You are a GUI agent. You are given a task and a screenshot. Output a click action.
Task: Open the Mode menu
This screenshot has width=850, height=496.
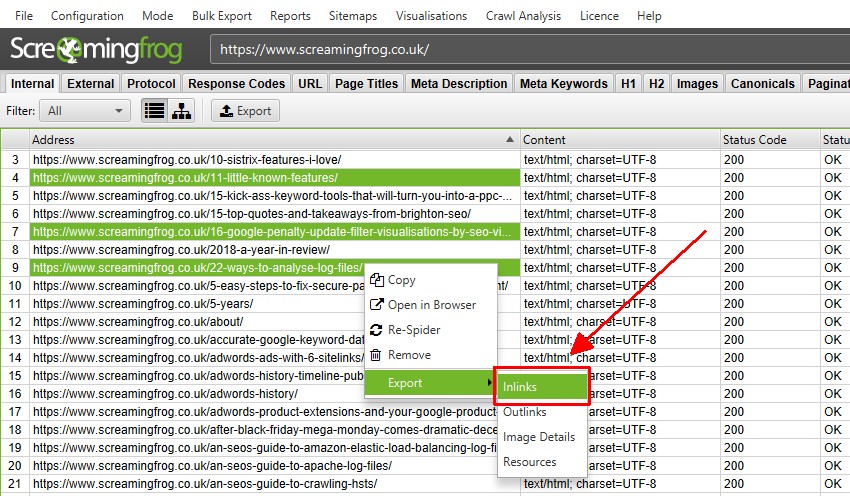[x=158, y=16]
